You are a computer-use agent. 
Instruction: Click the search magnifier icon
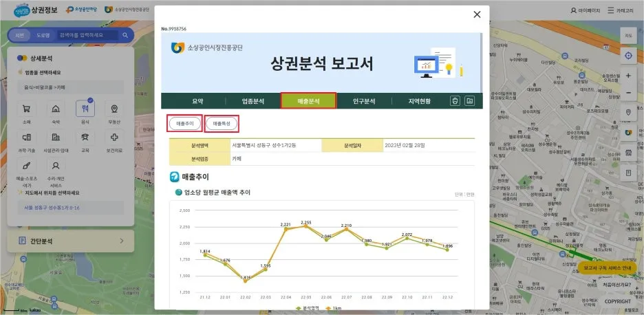pyautogui.click(x=125, y=35)
